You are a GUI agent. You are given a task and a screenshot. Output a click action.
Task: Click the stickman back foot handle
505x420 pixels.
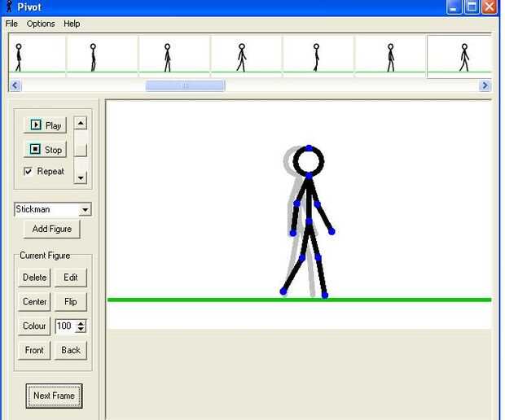[283, 291]
